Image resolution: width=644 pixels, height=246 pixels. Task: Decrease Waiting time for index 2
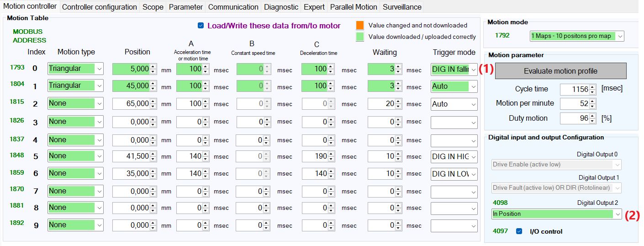(x=398, y=106)
